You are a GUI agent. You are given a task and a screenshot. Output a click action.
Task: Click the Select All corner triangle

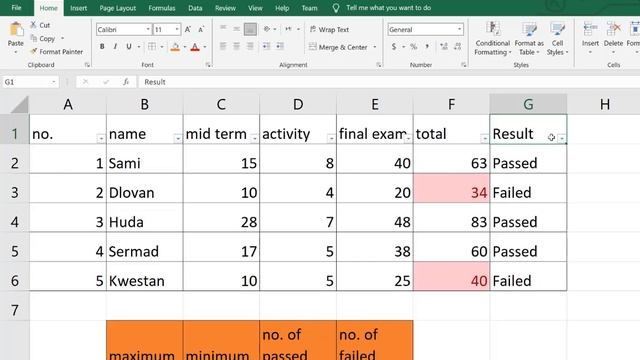pos(19,104)
